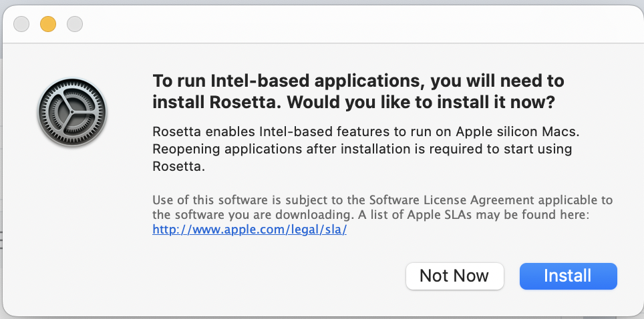The height and width of the screenshot is (319, 644).
Task: Click the Install button
Action: click(568, 276)
